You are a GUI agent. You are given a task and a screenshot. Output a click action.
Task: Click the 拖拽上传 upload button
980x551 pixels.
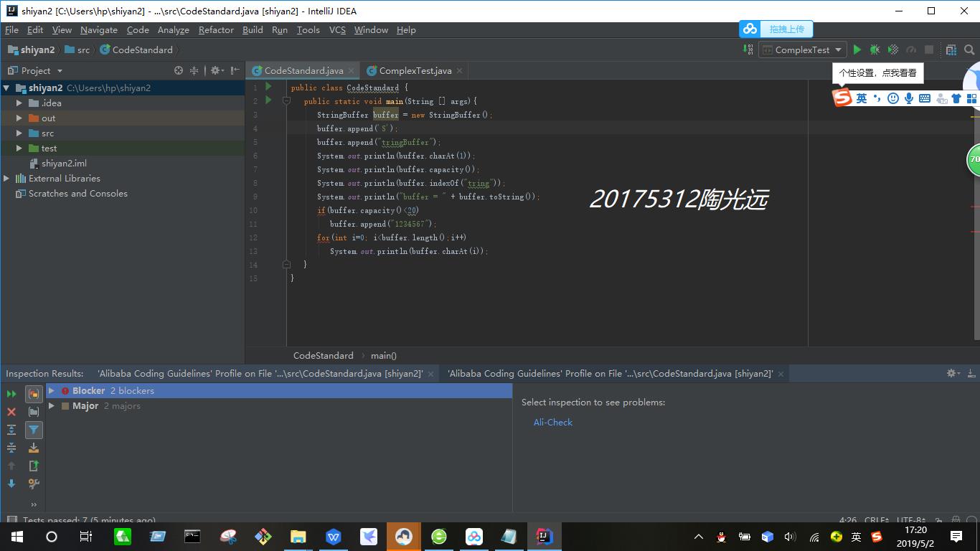(x=776, y=29)
